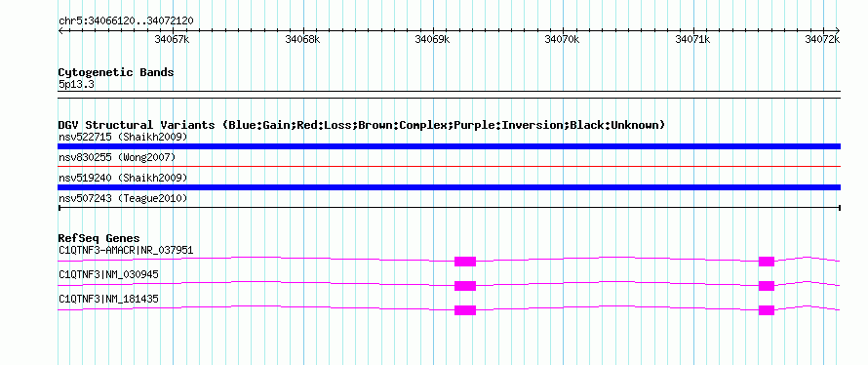This screenshot has height=365, width=868.
Task: Select second exon of NM_030945 transcript
Action: click(767, 286)
